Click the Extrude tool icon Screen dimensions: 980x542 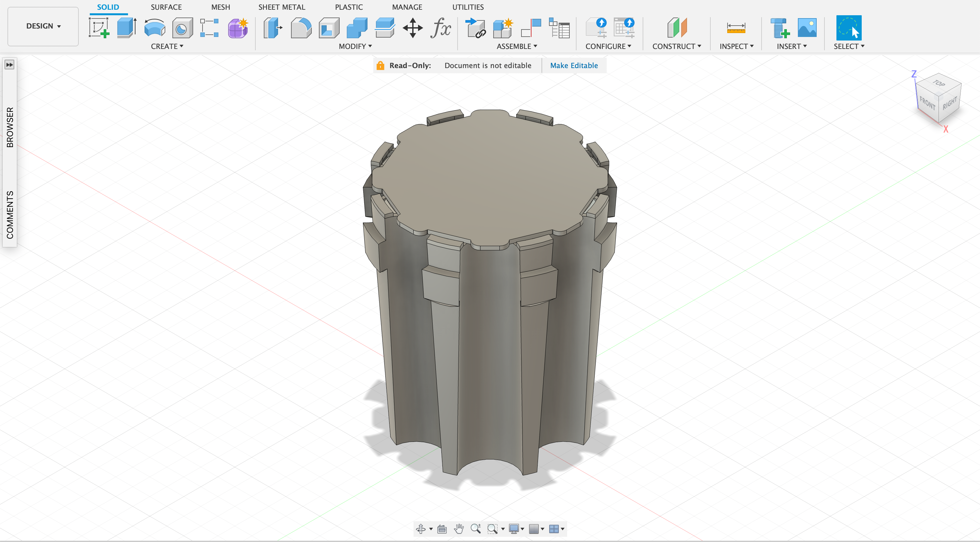click(127, 28)
